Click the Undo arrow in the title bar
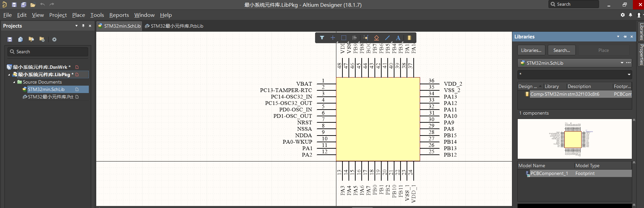644x208 pixels. coord(42,4)
